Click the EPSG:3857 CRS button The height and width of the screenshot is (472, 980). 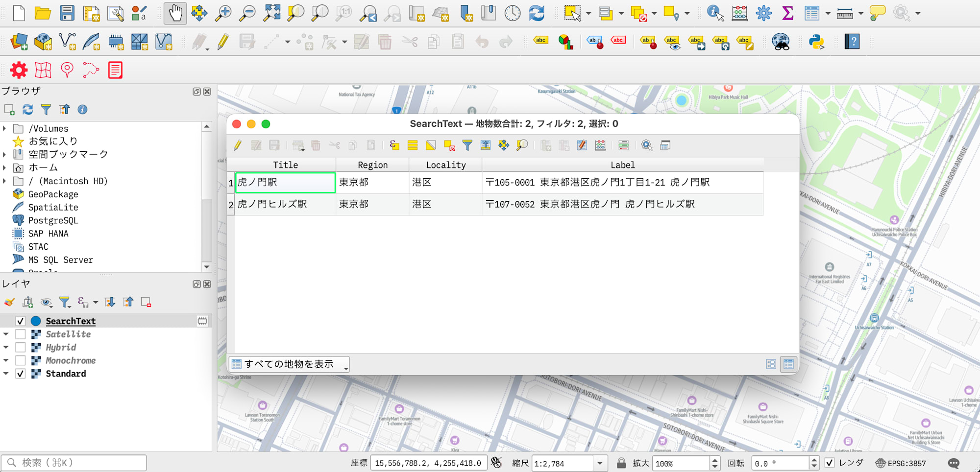click(x=901, y=463)
